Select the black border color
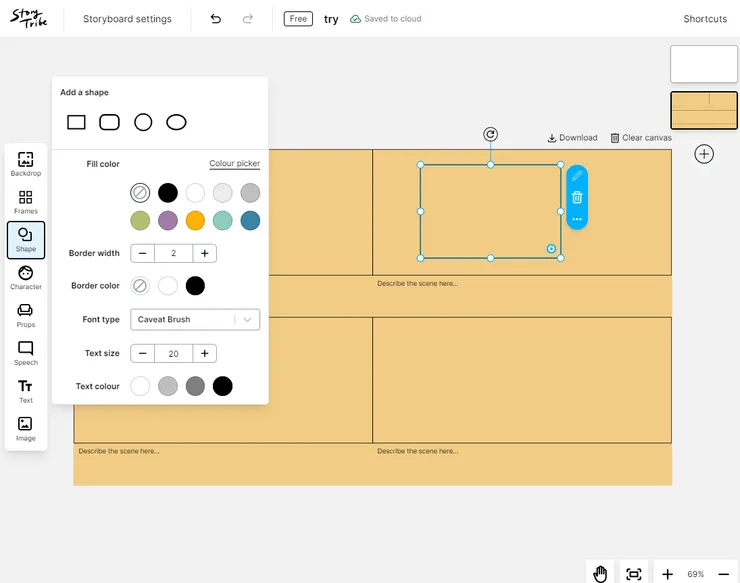This screenshot has width=740, height=583. [196, 286]
